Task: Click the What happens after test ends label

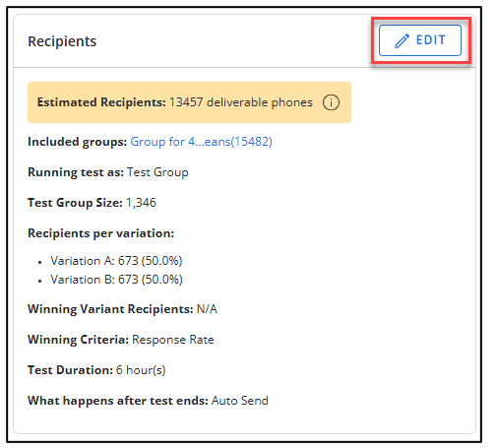Action: [118, 401]
